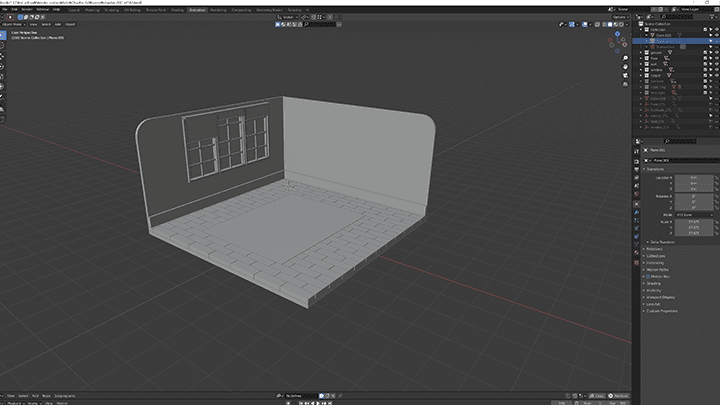Click the viewport pan hand icon

625,67
